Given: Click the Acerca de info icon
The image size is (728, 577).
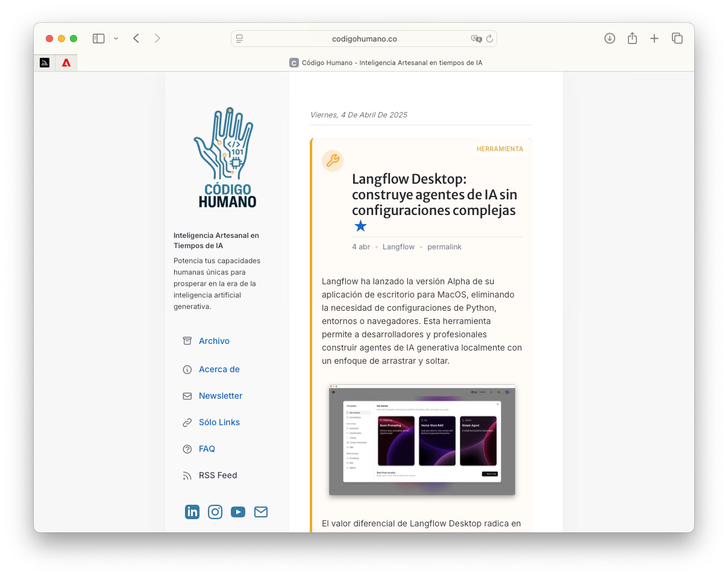Looking at the screenshot, I should click(187, 370).
